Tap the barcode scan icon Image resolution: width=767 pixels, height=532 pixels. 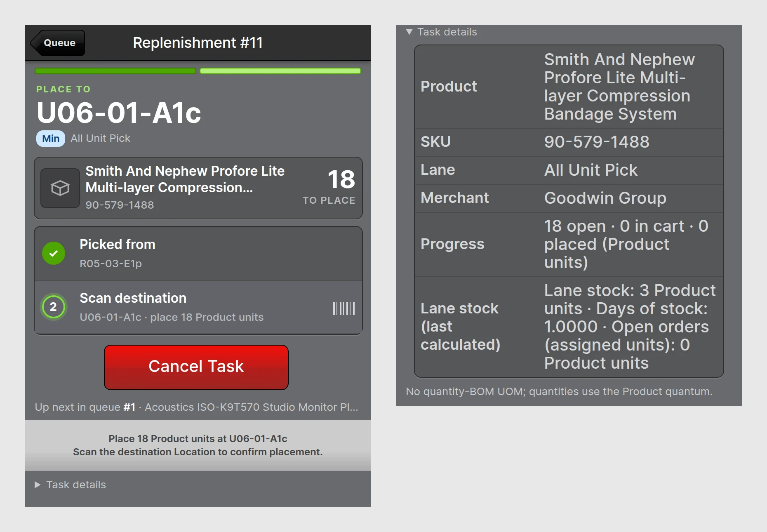pyautogui.click(x=344, y=308)
